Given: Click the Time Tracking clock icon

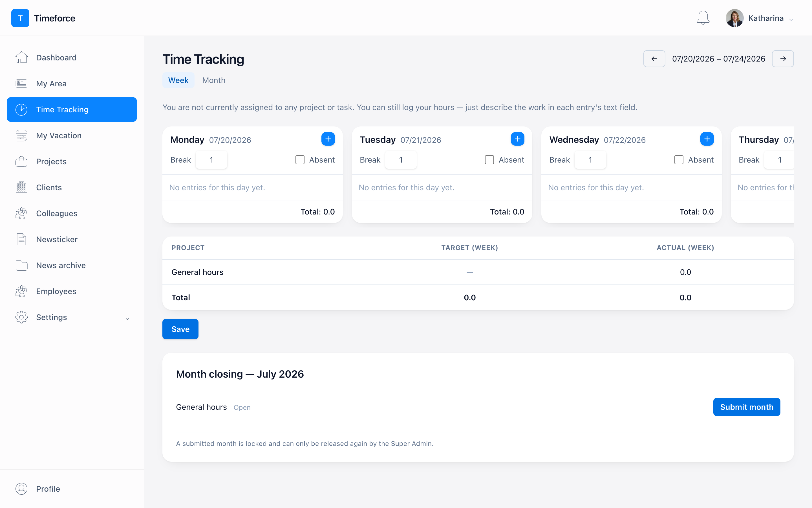Looking at the screenshot, I should pyautogui.click(x=21, y=110).
